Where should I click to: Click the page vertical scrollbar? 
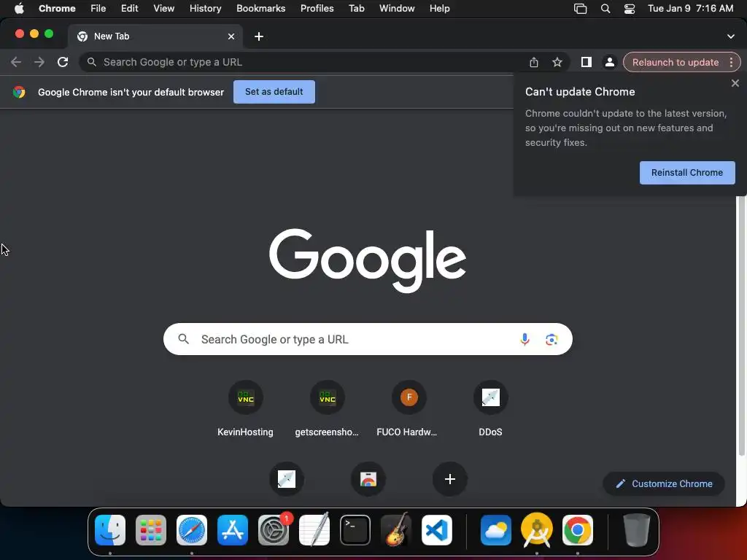[741, 326]
